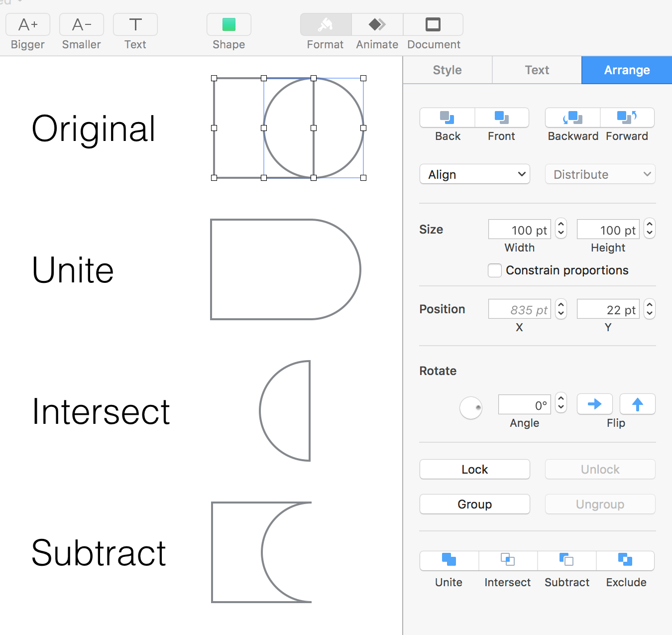Open the Distribute dropdown menu
The image size is (672, 635).
tap(599, 174)
